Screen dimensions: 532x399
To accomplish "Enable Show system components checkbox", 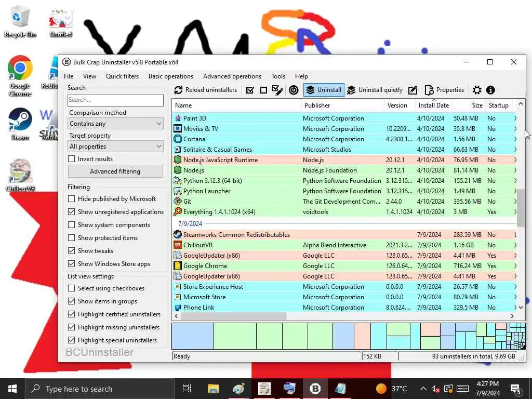I will tap(71, 225).
